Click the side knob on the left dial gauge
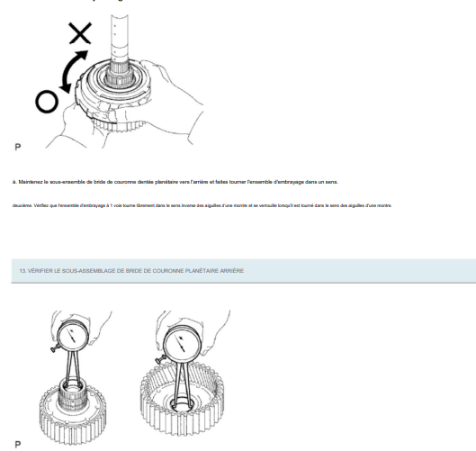The image size is (476, 451). [x=54, y=348]
